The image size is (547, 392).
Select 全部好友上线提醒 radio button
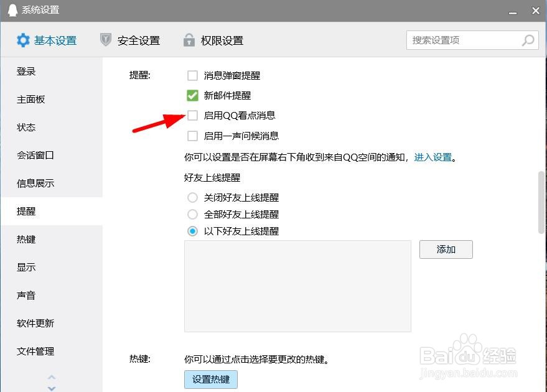(192, 214)
